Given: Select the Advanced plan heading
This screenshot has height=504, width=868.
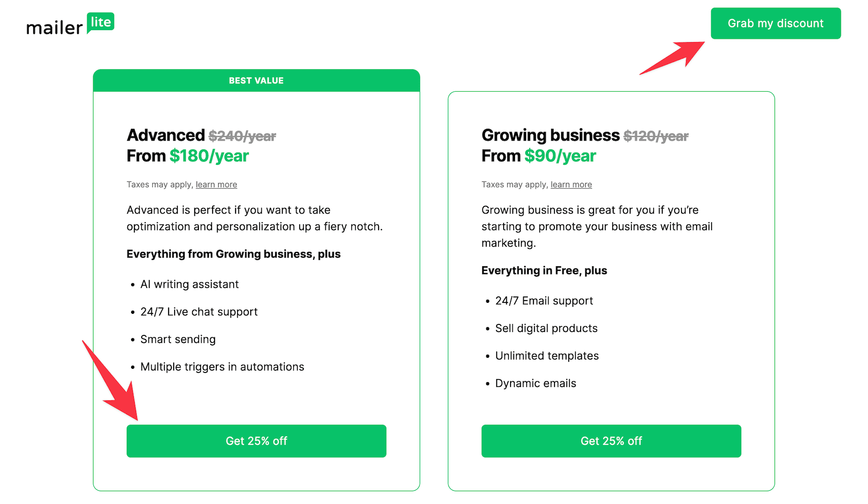Looking at the screenshot, I should pos(166,136).
